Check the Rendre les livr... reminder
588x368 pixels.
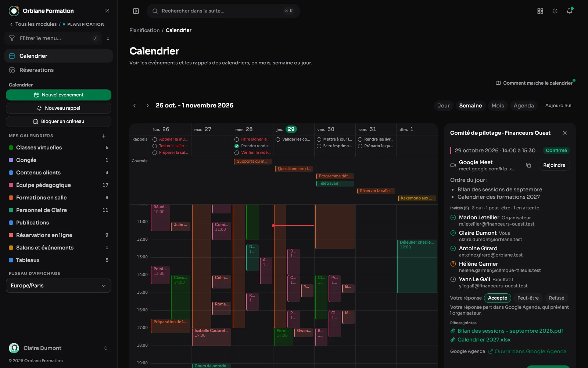[x=360, y=139]
